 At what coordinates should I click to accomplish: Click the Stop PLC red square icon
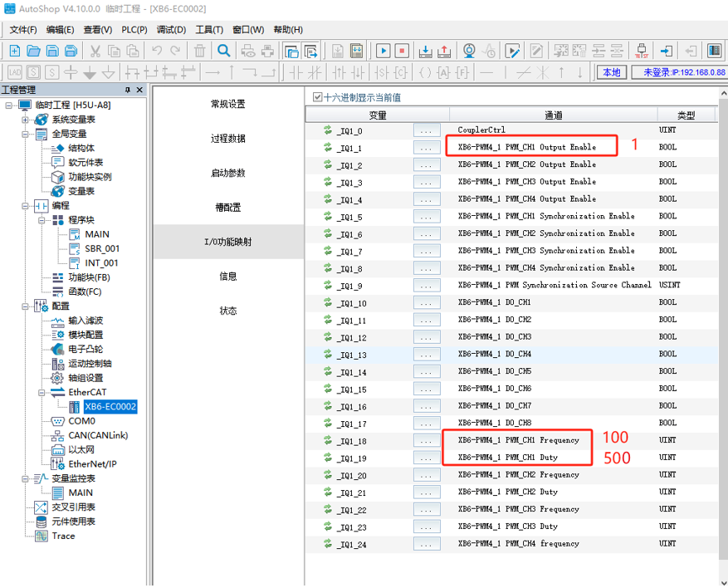(x=402, y=51)
